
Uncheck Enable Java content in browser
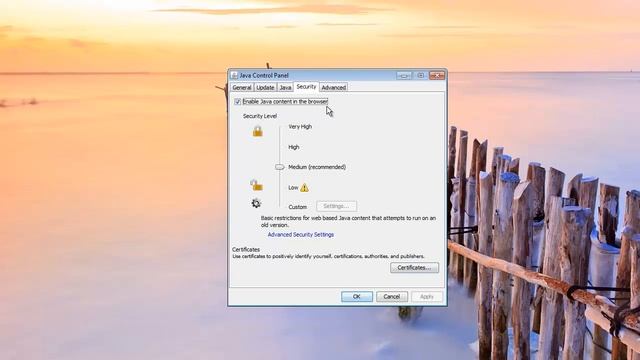pyautogui.click(x=238, y=102)
